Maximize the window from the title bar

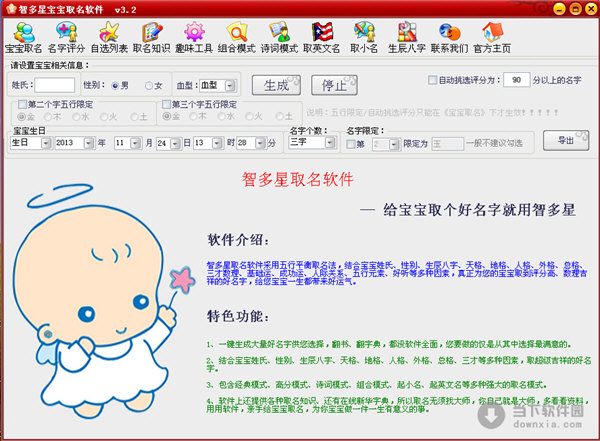575,8
